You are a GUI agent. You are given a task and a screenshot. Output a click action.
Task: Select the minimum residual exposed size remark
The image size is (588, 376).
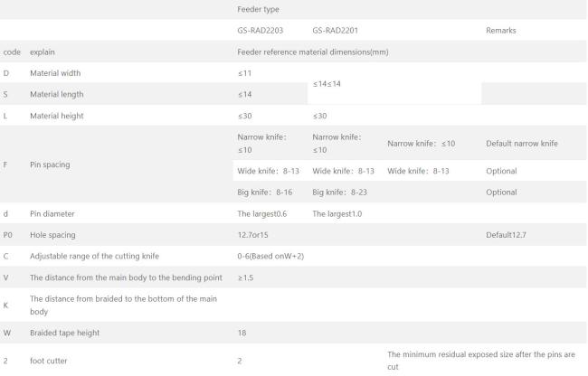pos(481,361)
